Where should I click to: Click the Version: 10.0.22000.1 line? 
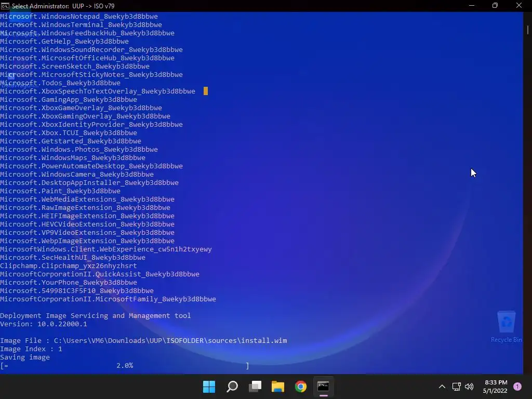pyautogui.click(x=44, y=324)
